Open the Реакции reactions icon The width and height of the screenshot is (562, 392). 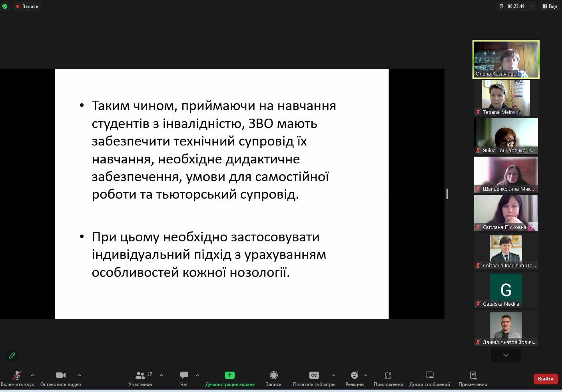(x=355, y=375)
